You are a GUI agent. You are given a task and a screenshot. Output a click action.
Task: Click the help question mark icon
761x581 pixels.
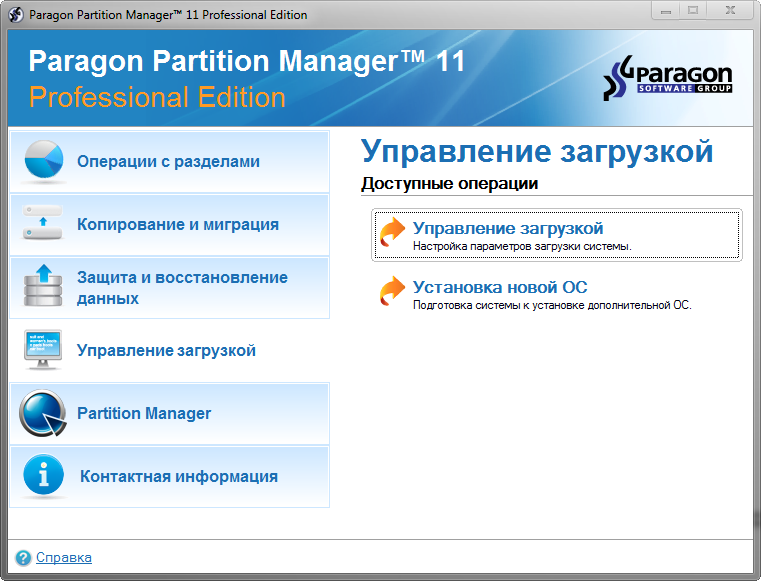point(23,558)
